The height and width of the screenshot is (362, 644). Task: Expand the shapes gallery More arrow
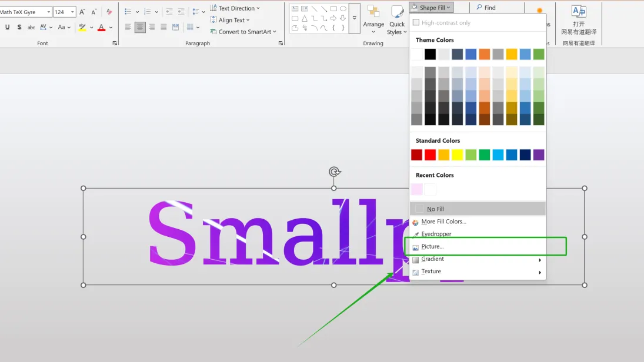pyautogui.click(x=354, y=18)
